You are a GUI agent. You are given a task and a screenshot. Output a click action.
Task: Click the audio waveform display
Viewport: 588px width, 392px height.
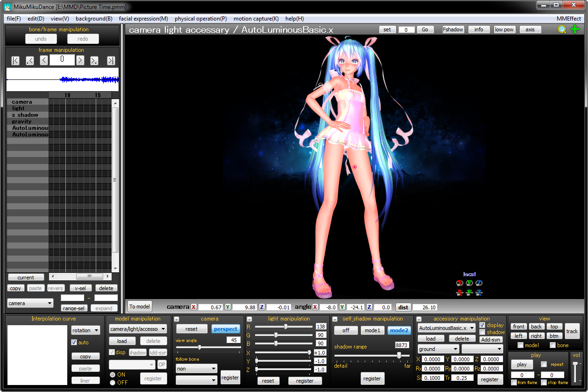[63, 79]
